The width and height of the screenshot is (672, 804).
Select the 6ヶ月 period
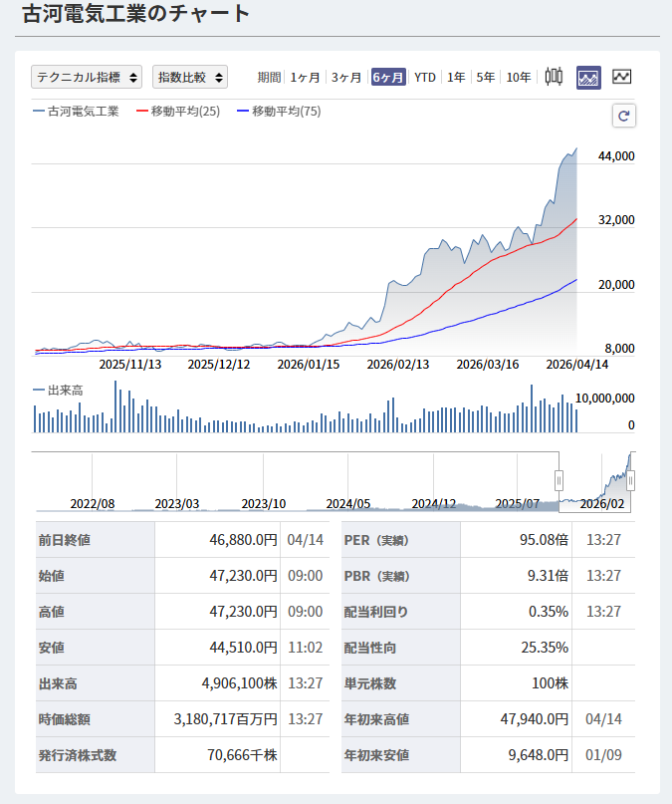pyautogui.click(x=388, y=78)
